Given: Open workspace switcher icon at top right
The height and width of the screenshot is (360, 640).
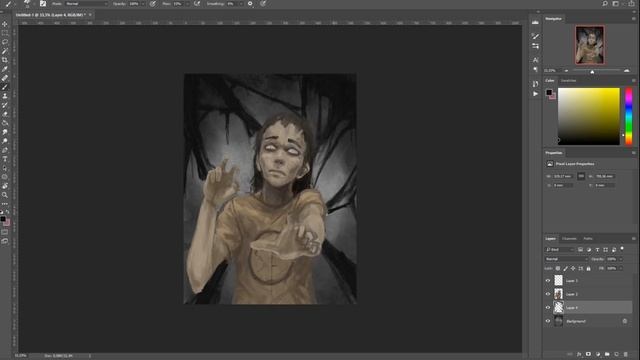Looking at the screenshot, I should (x=616, y=4).
